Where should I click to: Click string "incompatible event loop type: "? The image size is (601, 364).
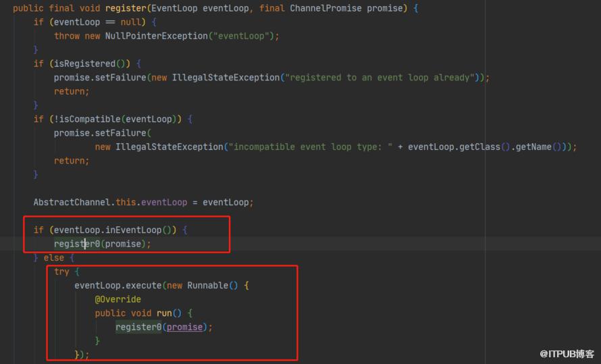tap(311, 147)
